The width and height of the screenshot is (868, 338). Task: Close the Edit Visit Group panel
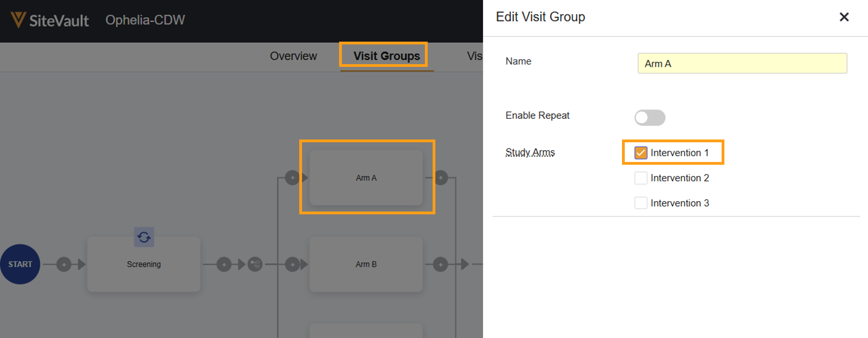(x=844, y=17)
